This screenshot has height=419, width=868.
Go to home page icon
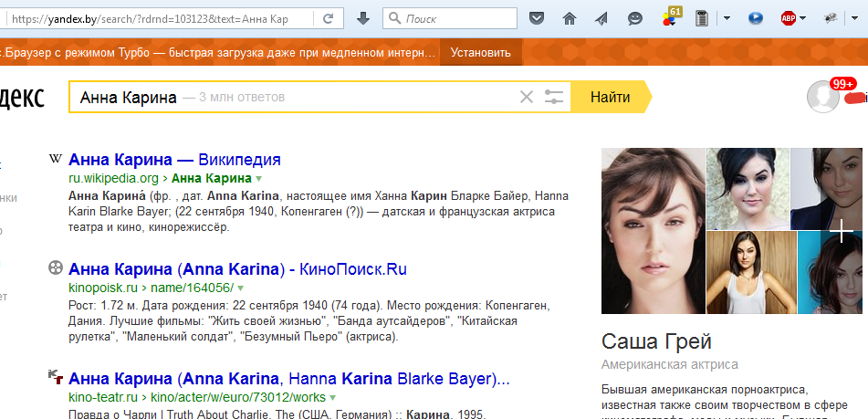click(x=569, y=19)
